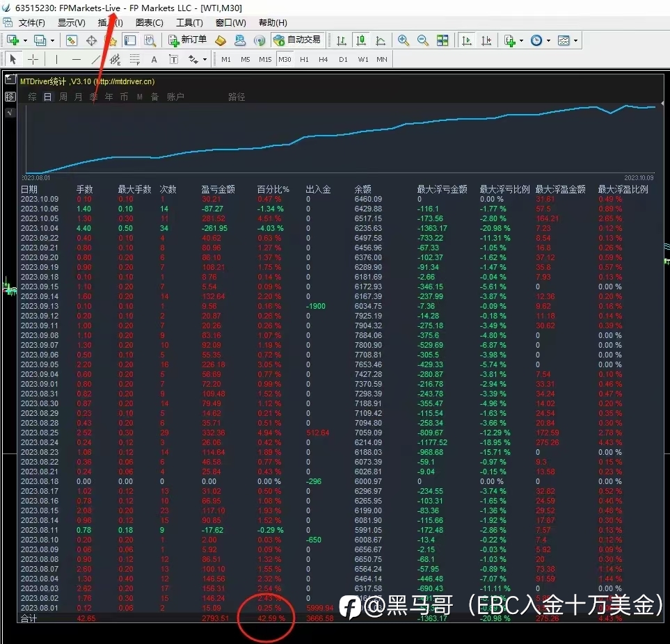Expand the arrows objects dropdown

[x=205, y=60]
